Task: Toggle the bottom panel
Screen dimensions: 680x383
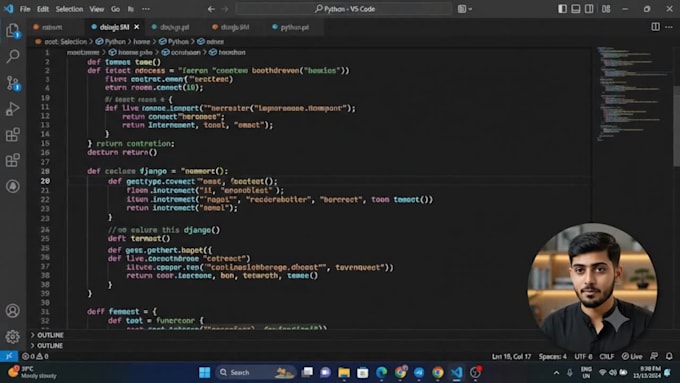Action: pyautogui.click(x=575, y=9)
